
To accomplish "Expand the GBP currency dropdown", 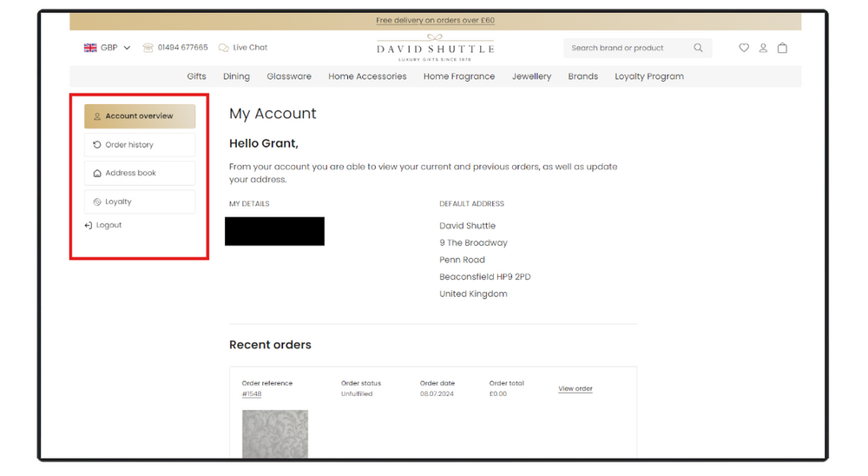I will point(127,48).
